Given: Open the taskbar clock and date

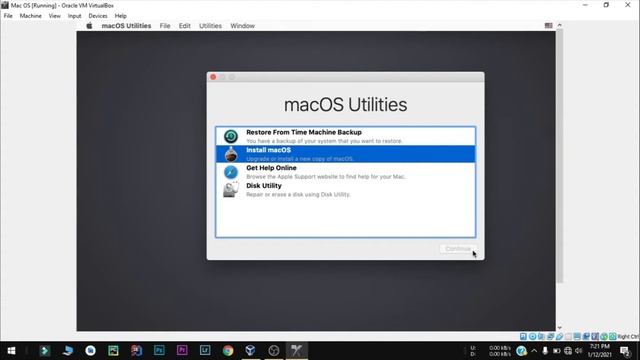Looking at the screenshot, I should point(599,351).
